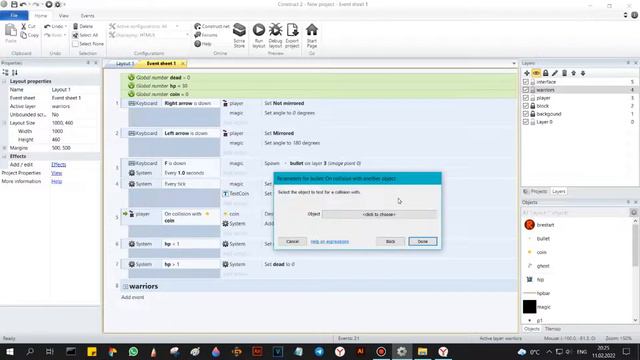The height and width of the screenshot is (360, 640).
Task: Switch to the Projects panel tab
Action: click(x=536, y=191)
